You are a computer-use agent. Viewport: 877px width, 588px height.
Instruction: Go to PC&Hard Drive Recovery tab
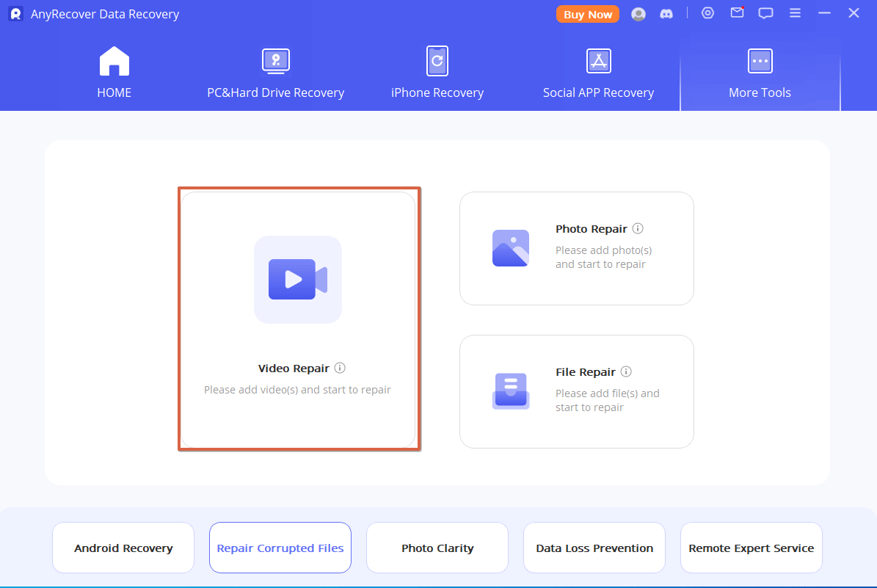[x=275, y=73]
